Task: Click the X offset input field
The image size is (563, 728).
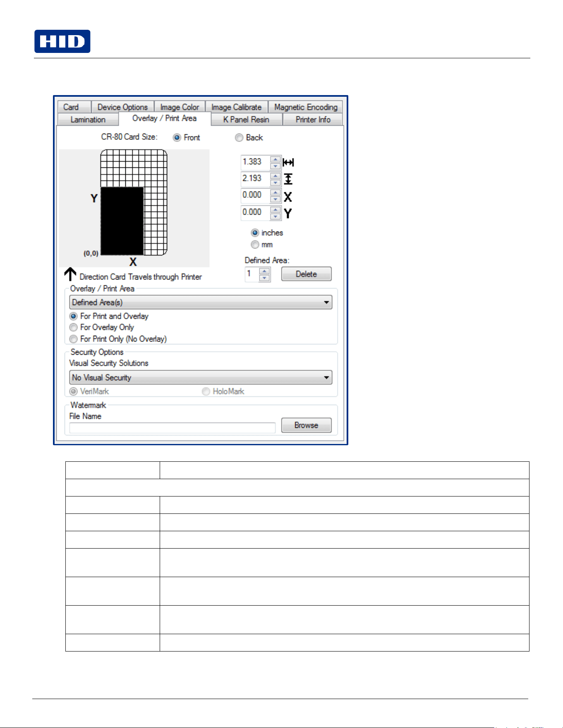Action: point(255,195)
